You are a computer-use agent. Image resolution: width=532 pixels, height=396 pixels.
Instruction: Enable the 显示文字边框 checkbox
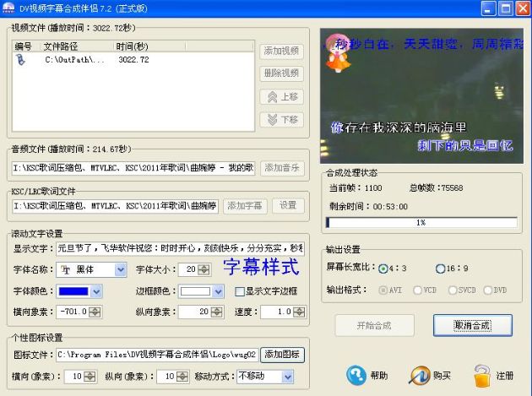(x=240, y=291)
